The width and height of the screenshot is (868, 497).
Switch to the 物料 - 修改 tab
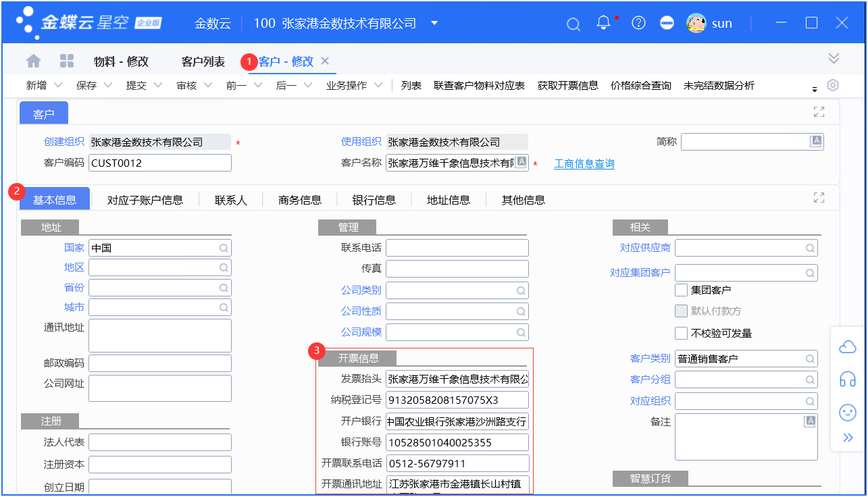point(121,61)
